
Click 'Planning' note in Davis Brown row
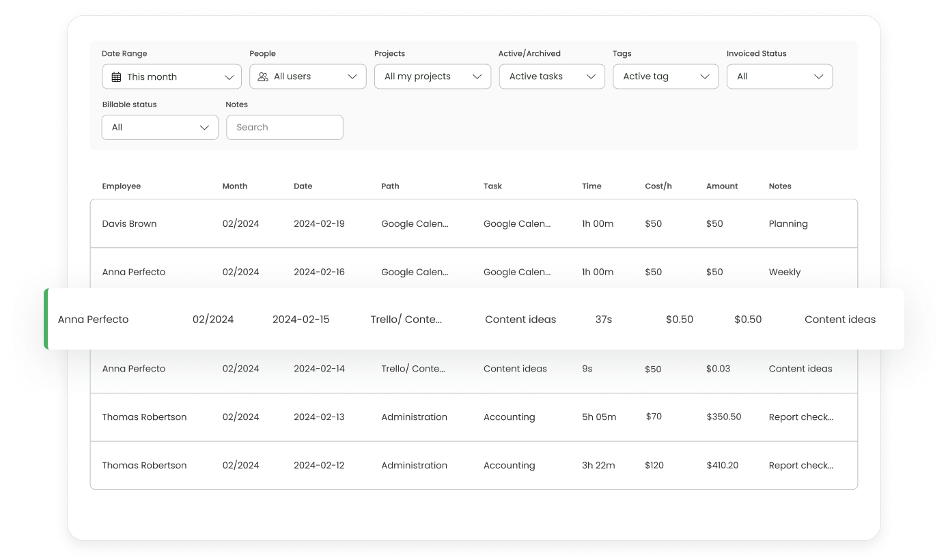tap(788, 223)
